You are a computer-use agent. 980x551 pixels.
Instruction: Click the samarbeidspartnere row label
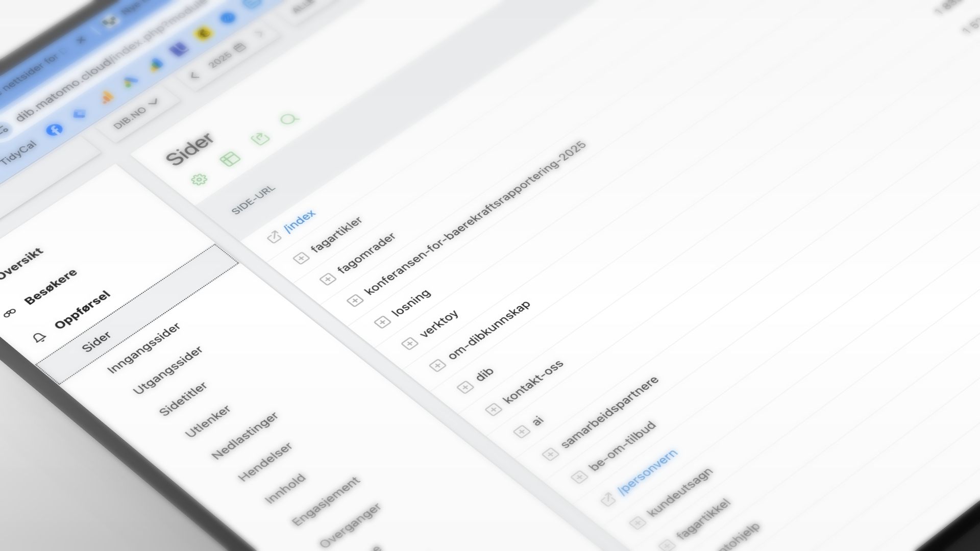[x=609, y=412]
